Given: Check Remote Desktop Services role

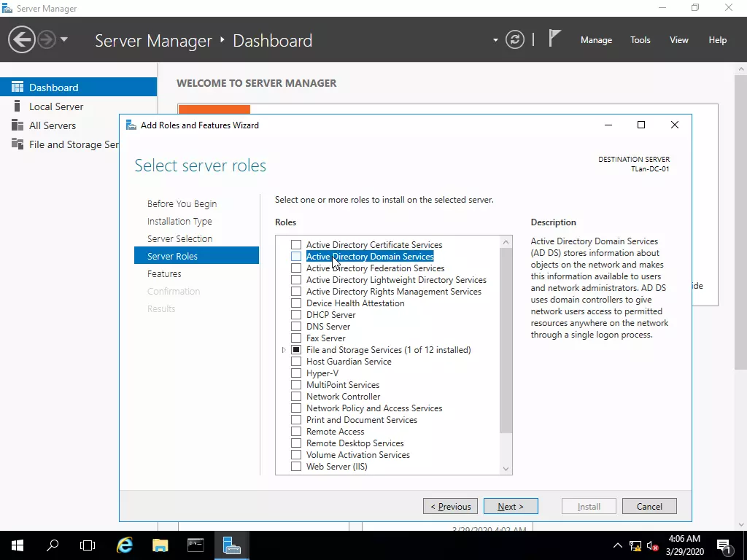Looking at the screenshot, I should [x=296, y=443].
